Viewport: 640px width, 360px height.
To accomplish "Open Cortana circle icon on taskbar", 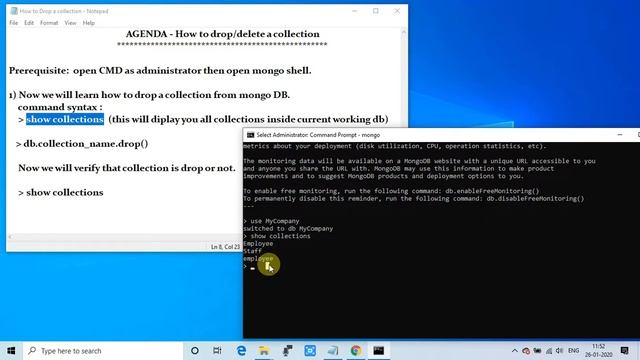I will (x=195, y=351).
